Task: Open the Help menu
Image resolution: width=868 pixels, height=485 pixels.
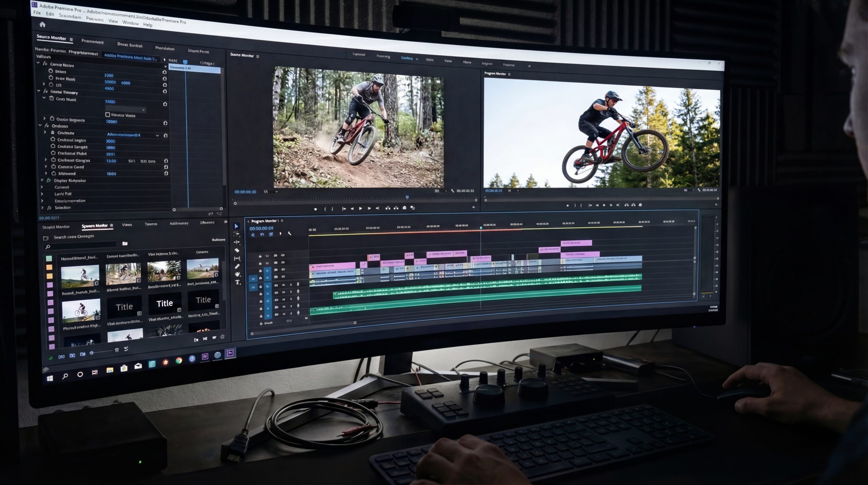Action: (x=148, y=25)
